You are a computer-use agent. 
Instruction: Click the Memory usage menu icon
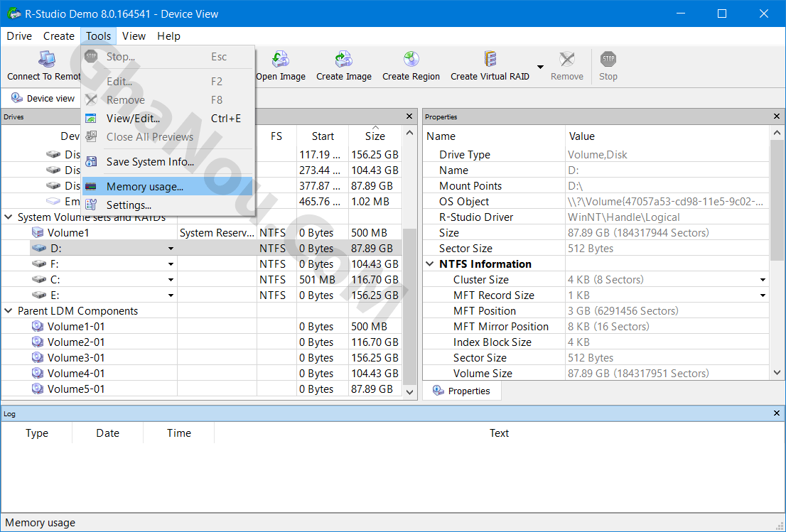pos(91,186)
